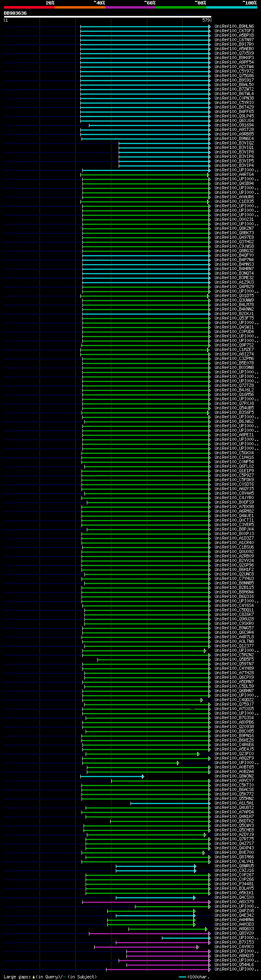Select the UniRef100_A4RTG4 label

tap(234, 175)
